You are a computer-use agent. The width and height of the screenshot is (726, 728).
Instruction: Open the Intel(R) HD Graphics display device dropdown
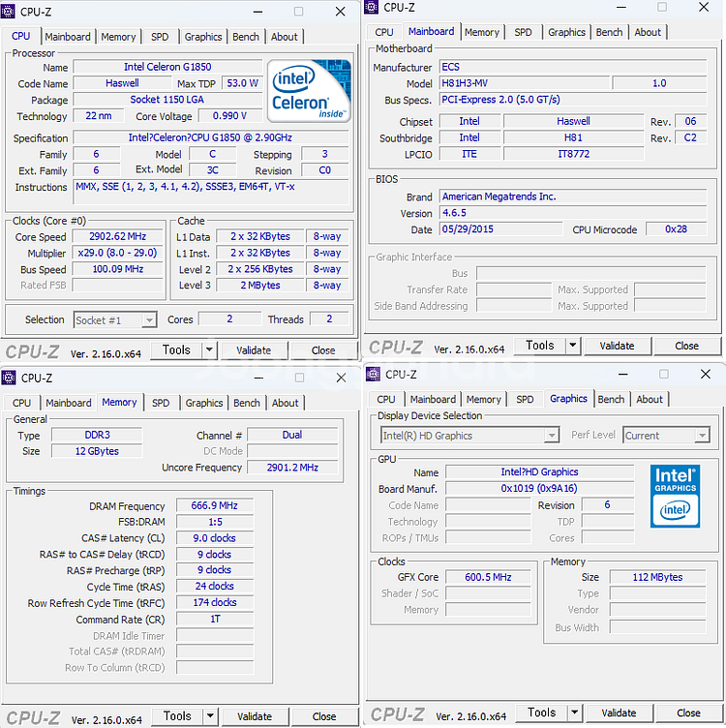469,436
